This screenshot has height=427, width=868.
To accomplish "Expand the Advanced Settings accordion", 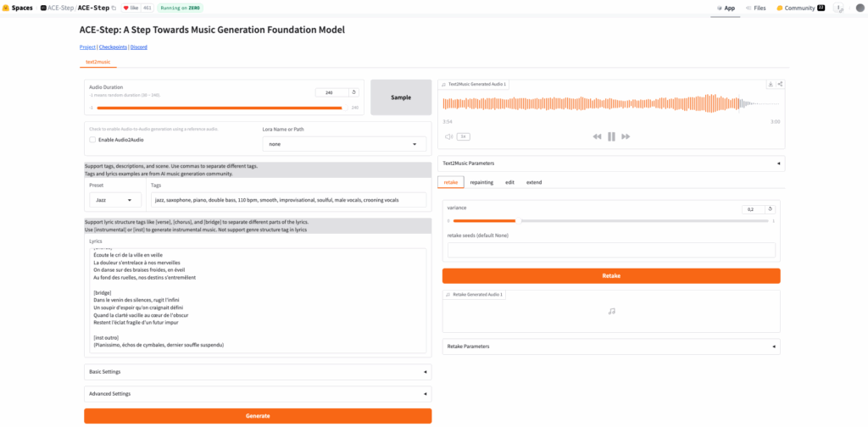I will [258, 394].
